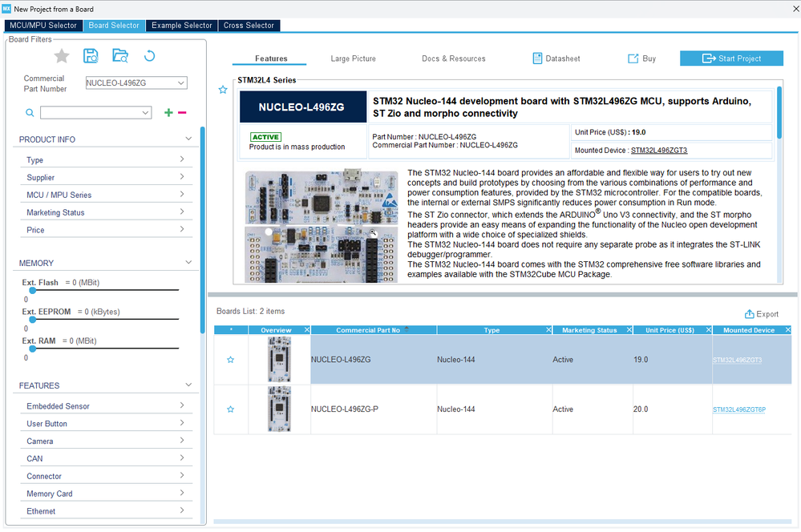Select the Features tab
The image size is (801, 532).
[271, 58]
